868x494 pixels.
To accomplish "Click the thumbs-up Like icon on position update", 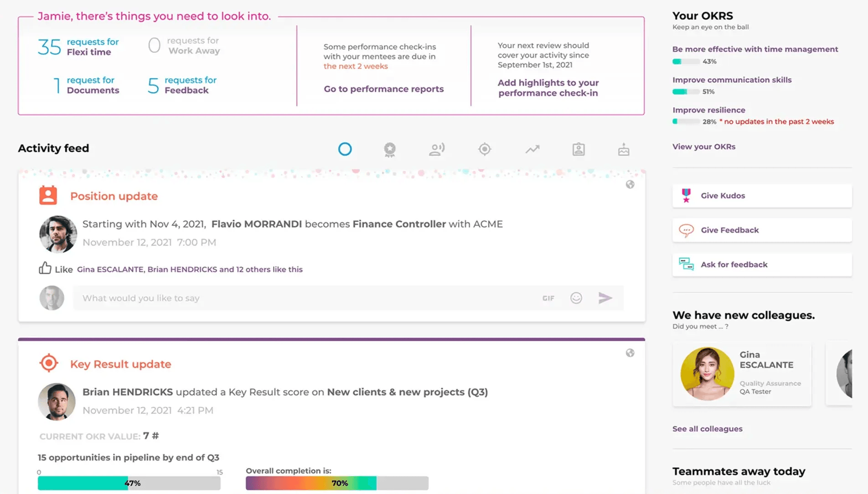I will coord(45,268).
